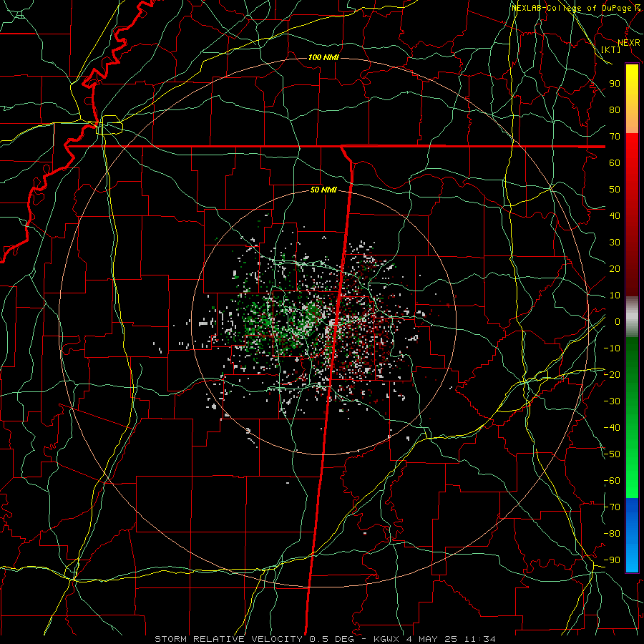Click the "100 NMI" range ring label

pos(323,57)
